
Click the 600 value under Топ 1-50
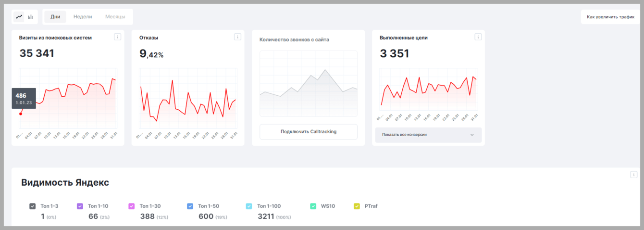[206, 217]
